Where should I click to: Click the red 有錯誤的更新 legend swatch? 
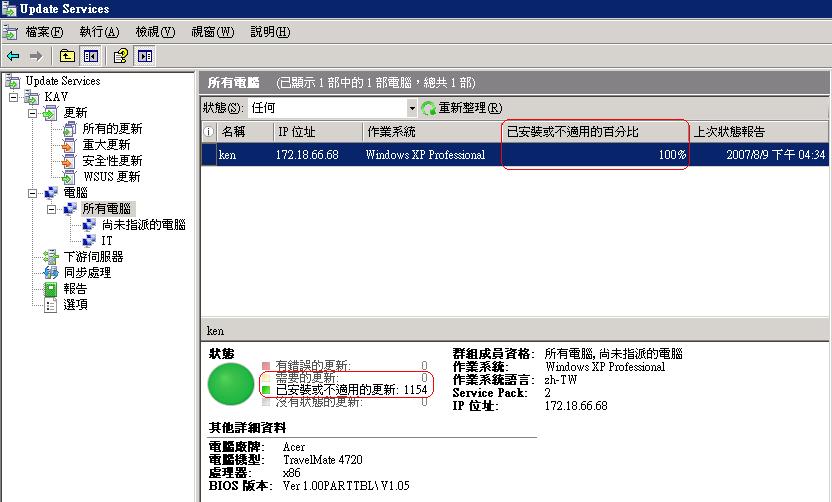click(266, 366)
